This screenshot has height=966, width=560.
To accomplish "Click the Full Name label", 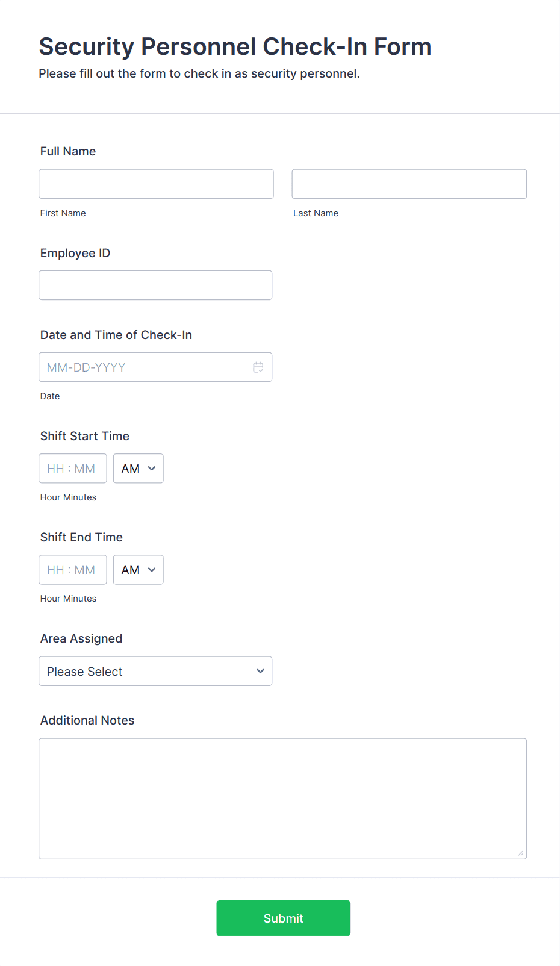I will coord(68,151).
